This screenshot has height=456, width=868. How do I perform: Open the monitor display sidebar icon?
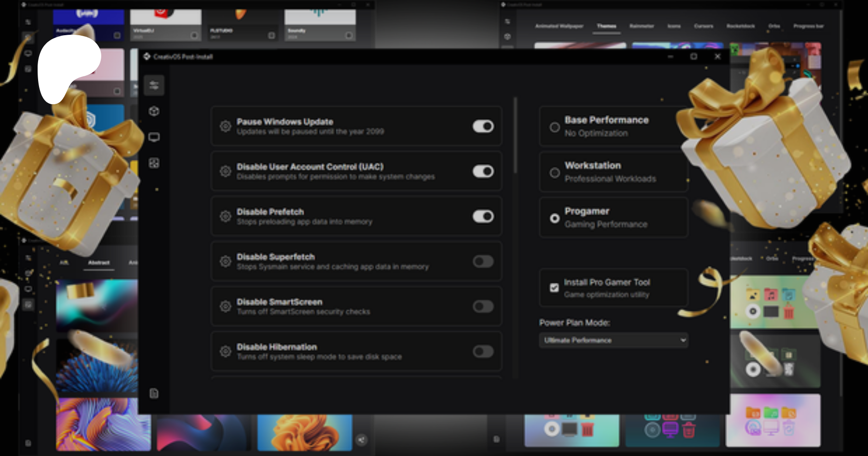(154, 138)
